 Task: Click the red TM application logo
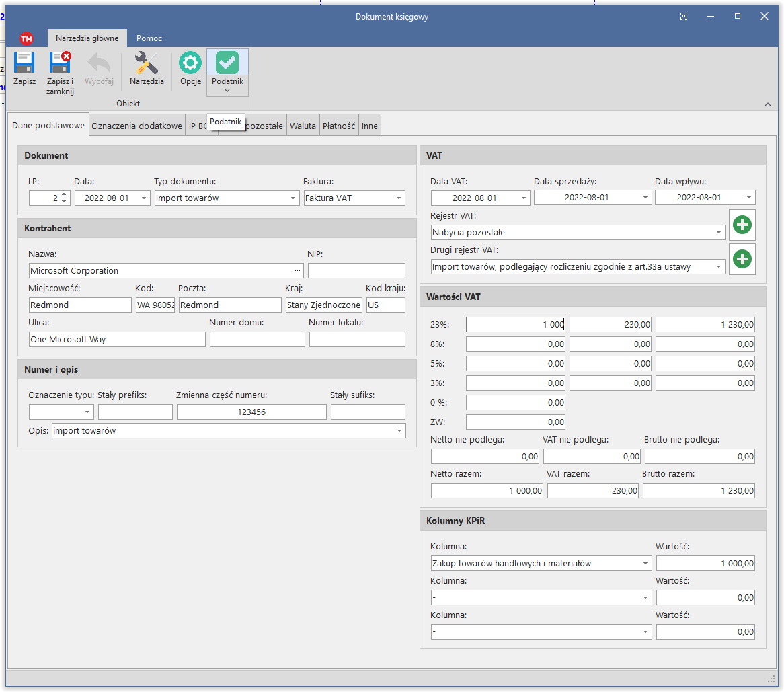tap(26, 38)
